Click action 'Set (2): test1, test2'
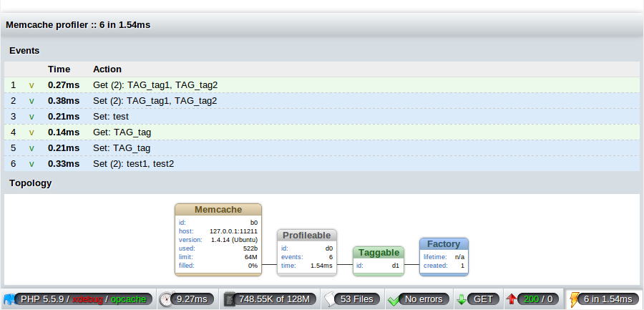Image resolution: width=644 pixels, height=310 pixels. pyautogui.click(x=134, y=164)
